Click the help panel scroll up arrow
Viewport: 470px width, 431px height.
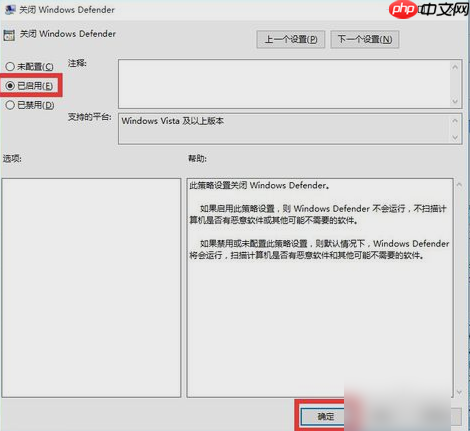click(x=459, y=184)
